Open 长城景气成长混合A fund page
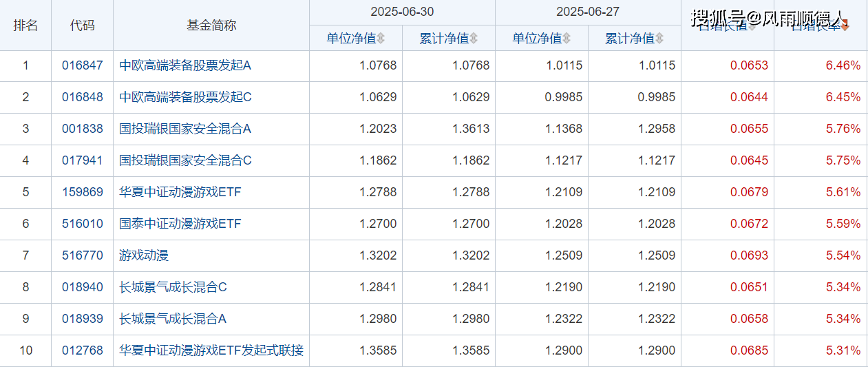Image resolution: width=868 pixels, height=367 pixels. 173,319
